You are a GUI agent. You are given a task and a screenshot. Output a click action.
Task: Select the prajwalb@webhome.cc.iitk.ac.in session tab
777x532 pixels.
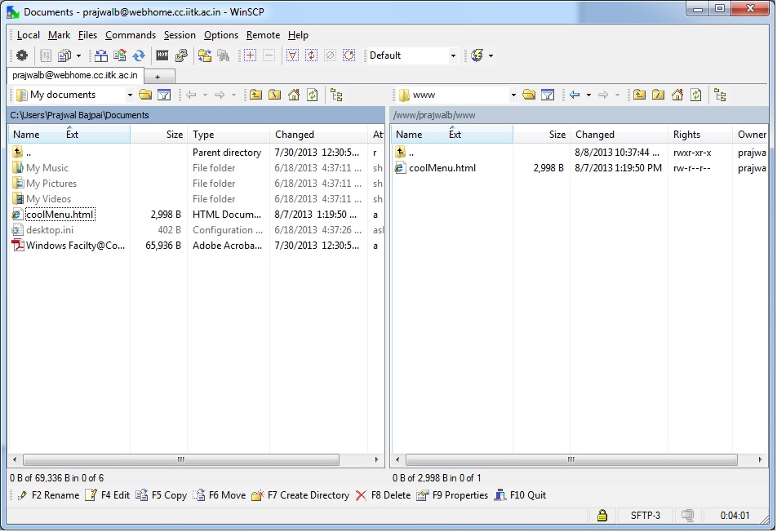tap(75, 75)
